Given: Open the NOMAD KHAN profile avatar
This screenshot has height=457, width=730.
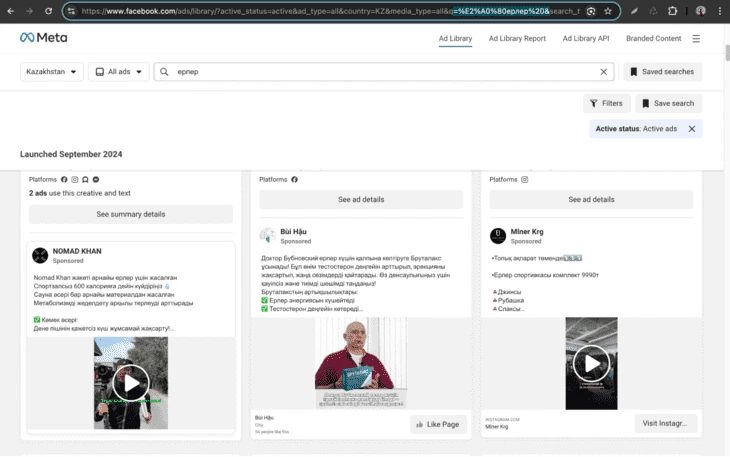Looking at the screenshot, I should pyautogui.click(x=40, y=255).
